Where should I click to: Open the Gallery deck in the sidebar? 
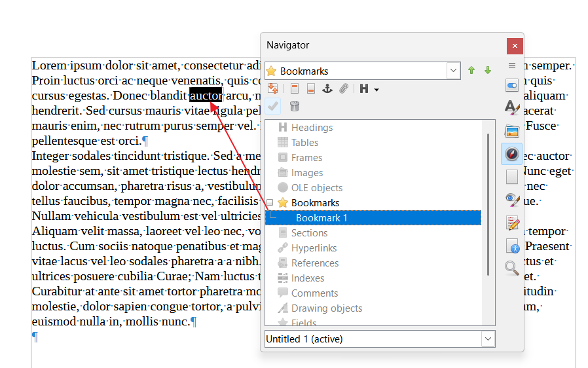(512, 131)
